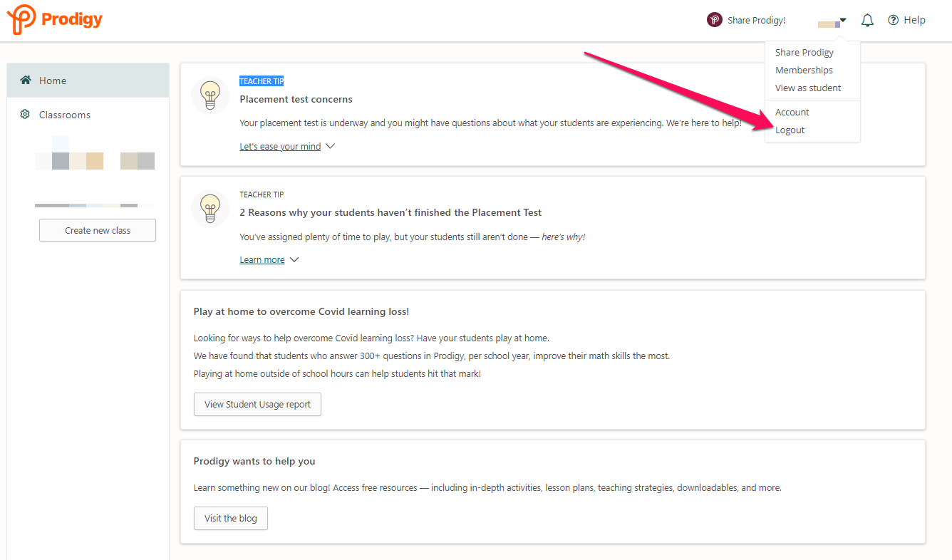Open Account settings from menu

pyautogui.click(x=792, y=112)
